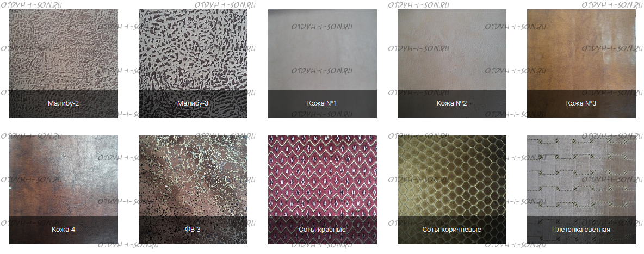
Task: Choose the Соты коричневые honeycomb fabric
Action: click(x=452, y=190)
